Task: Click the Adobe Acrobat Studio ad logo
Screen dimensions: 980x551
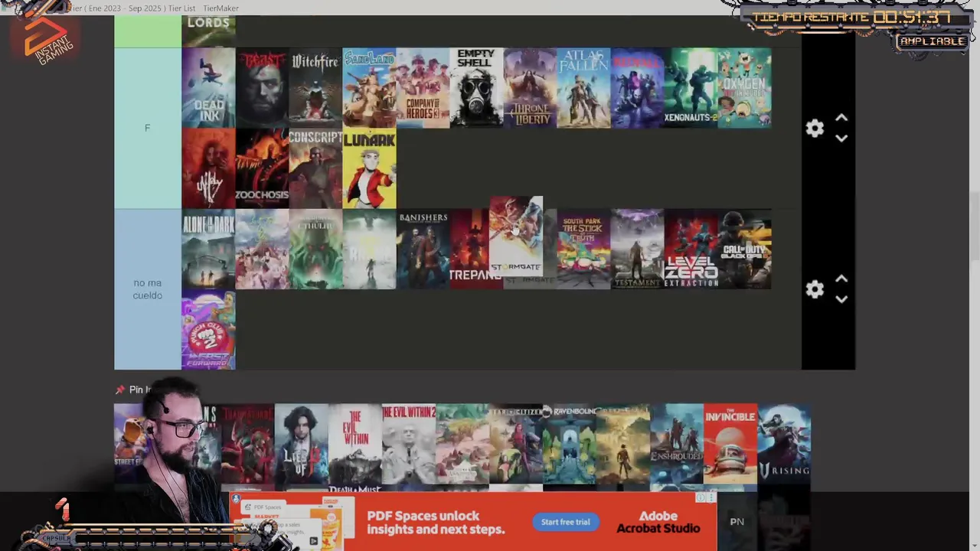Action: (x=658, y=522)
